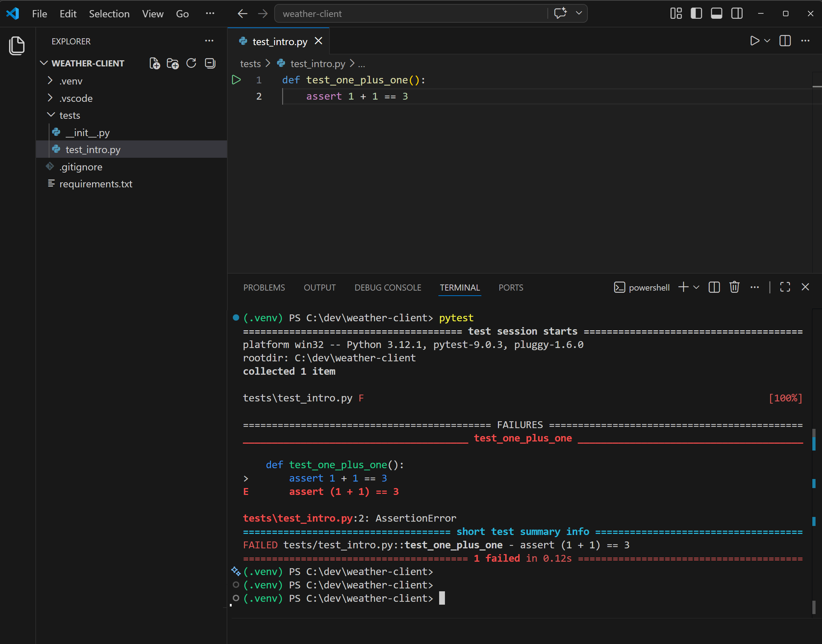Run test_one_plus_one via gutter play icon

click(x=236, y=80)
